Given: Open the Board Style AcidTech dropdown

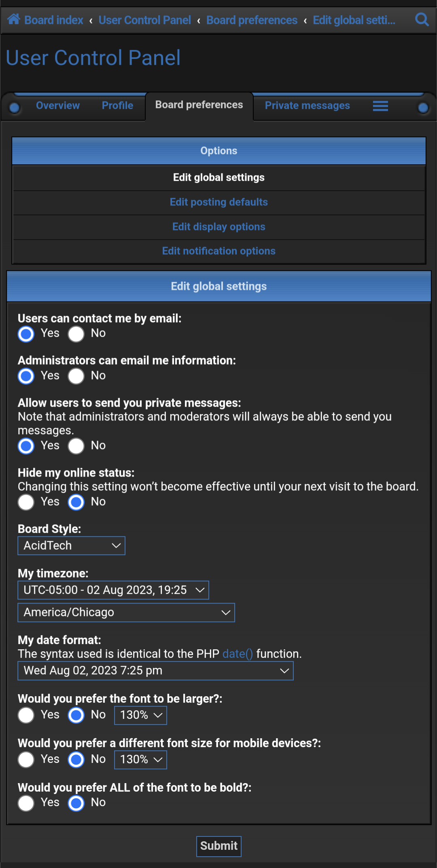Looking at the screenshot, I should [72, 546].
